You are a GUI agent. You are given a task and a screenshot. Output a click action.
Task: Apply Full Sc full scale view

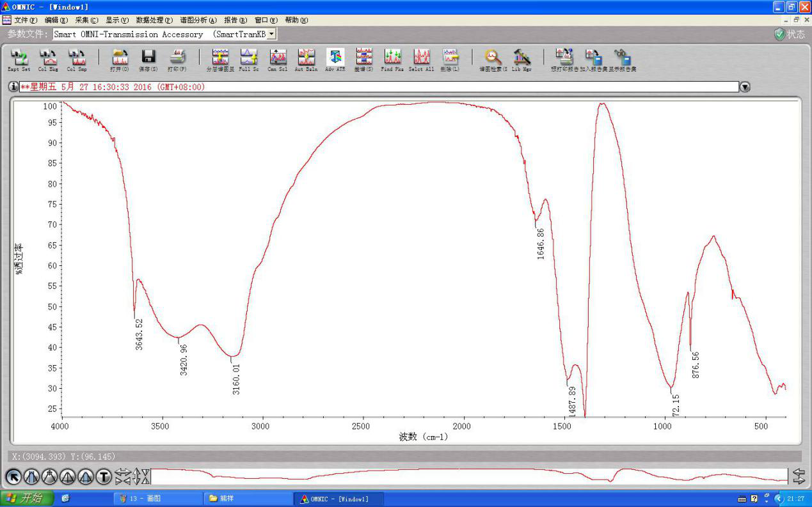point(248,59)
